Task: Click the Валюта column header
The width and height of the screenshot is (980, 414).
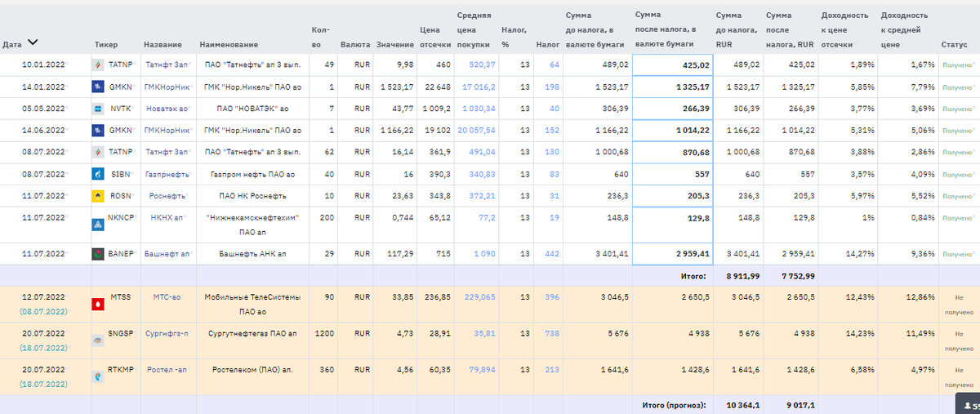Action: 354,44
